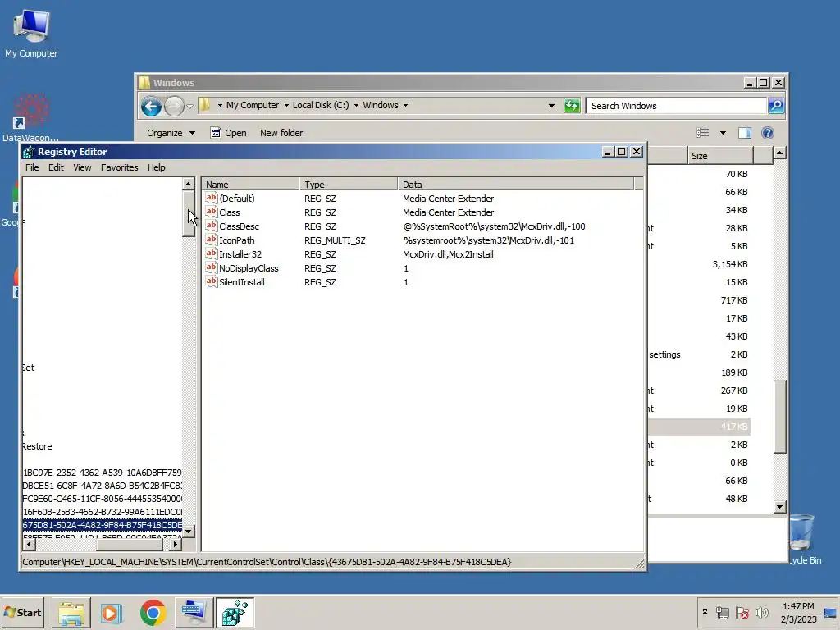
Task: Open Explorer help question mark icon
Action: (767, 132)
